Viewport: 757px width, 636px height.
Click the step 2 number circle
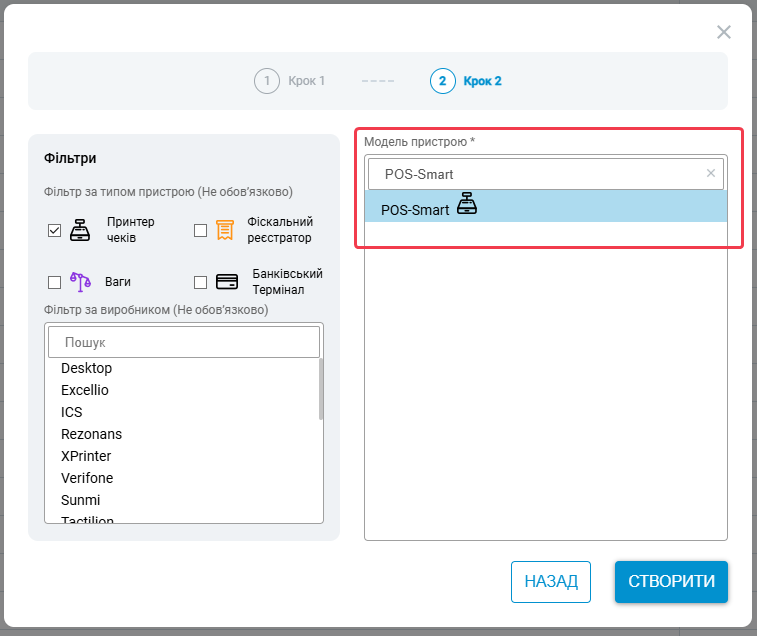pos(442,81)
